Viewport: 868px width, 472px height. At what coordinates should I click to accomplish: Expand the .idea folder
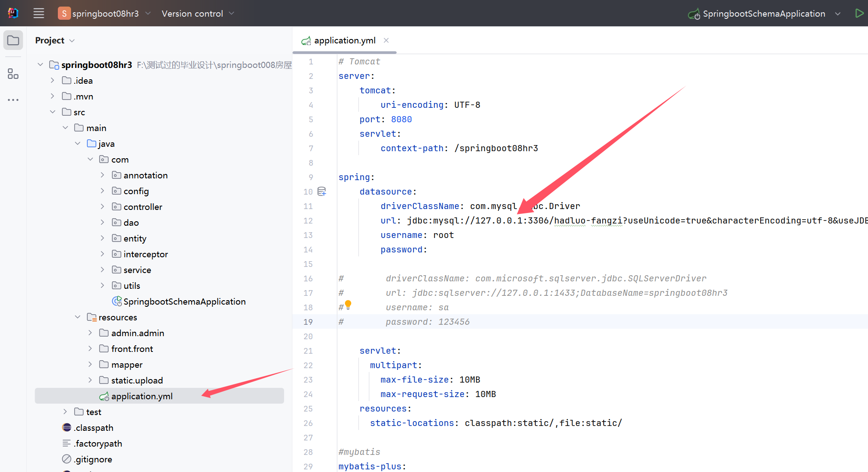(x=52, y=80)
